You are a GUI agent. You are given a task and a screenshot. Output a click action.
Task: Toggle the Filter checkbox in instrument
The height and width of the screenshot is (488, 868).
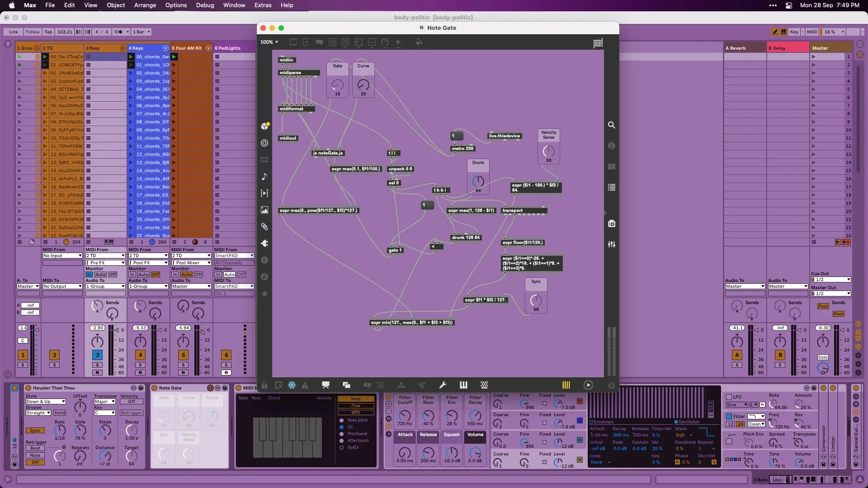(729, 416)
